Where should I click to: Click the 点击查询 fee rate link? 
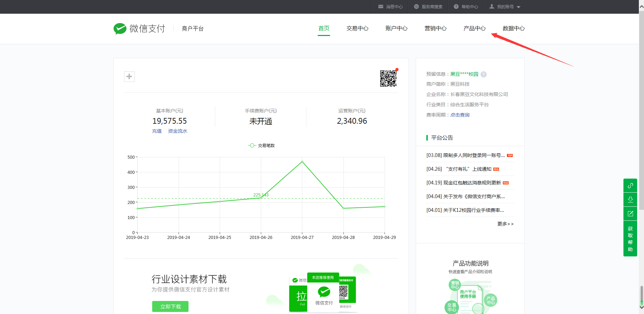point(460,115)
